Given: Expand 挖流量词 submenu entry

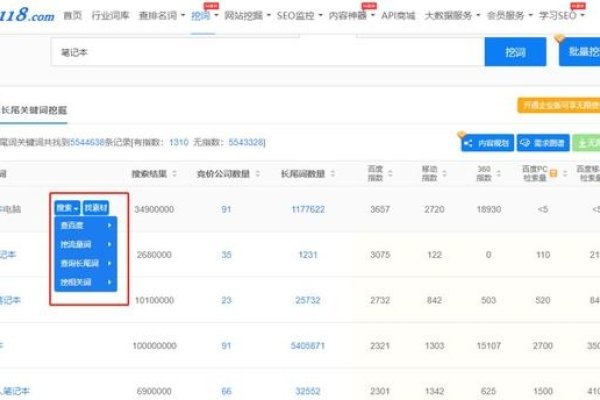Looking at the screenshot, I should coord(86,244).
